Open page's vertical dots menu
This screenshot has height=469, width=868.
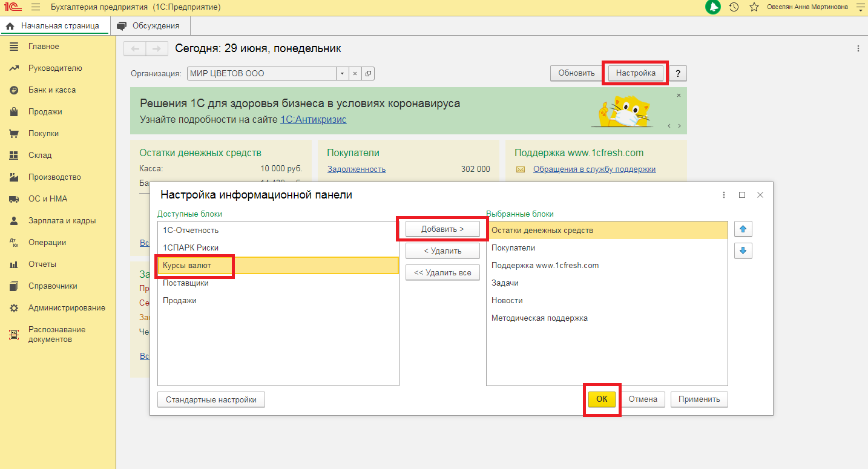point(858,48)
